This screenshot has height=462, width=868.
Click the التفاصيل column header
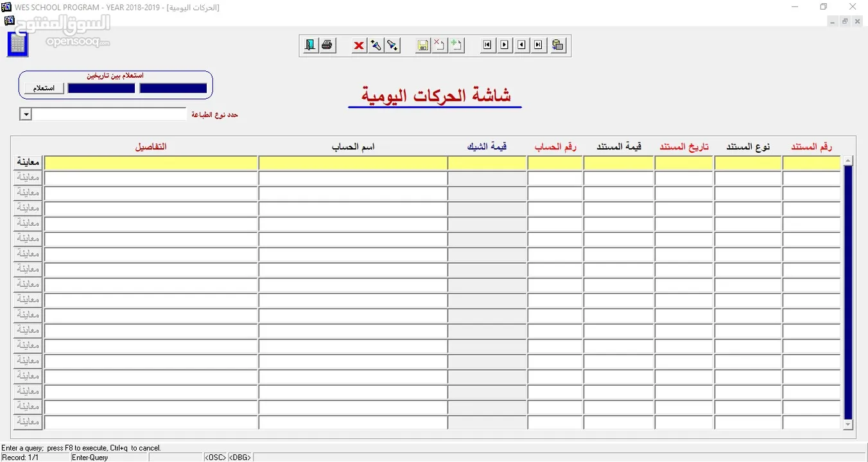click(x=151, y=147)
